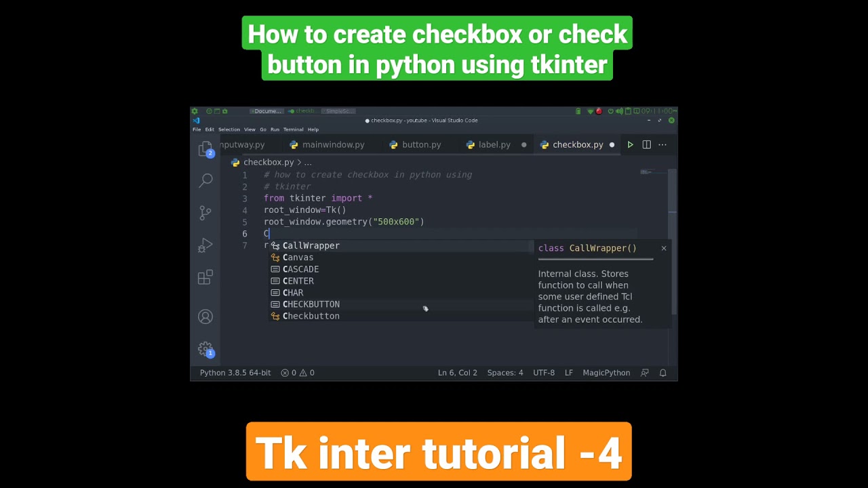Open the Terminal menu

pyautogui.click(x=293, y=129)
